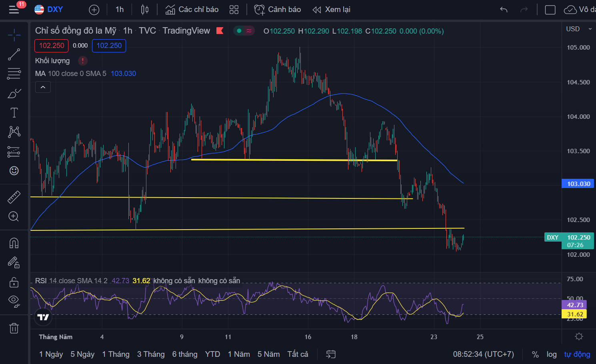Click the Khối lượng volume error icon

[82, 61]
